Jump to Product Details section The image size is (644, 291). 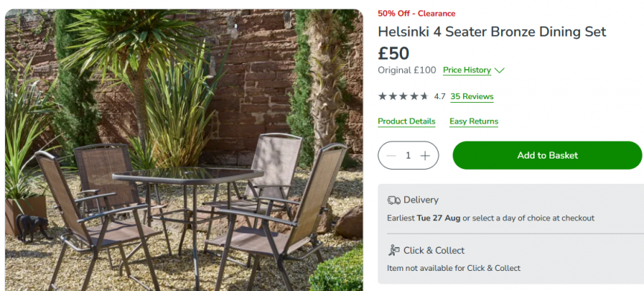click(x=407, y=121)
